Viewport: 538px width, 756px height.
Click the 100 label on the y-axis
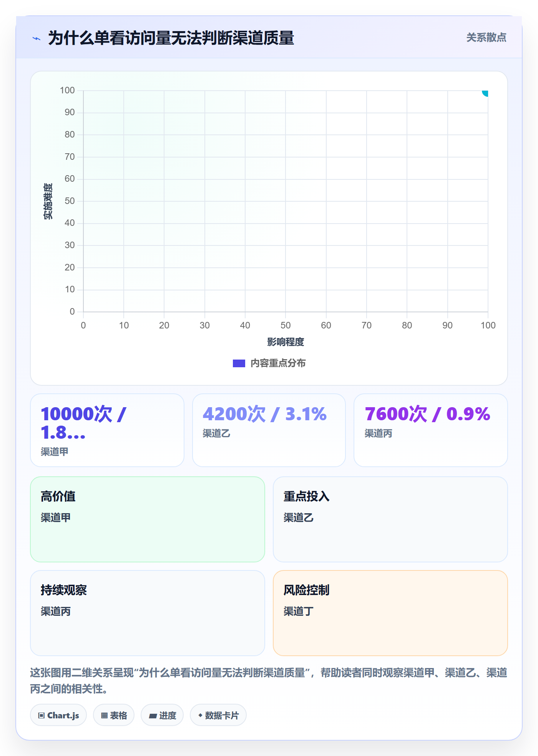point(67,90)
